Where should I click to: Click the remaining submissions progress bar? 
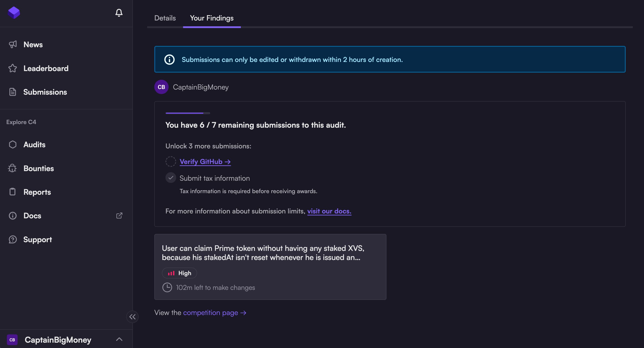188,113
